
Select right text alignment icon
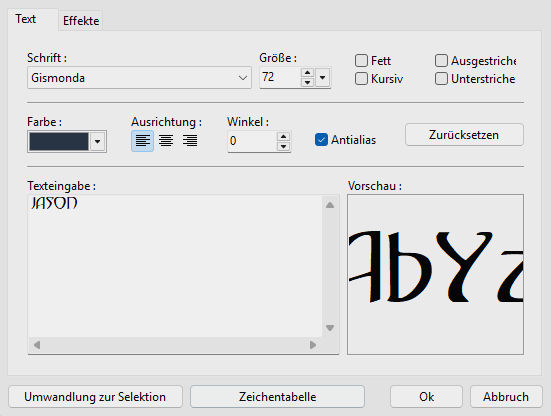[190, 141]
